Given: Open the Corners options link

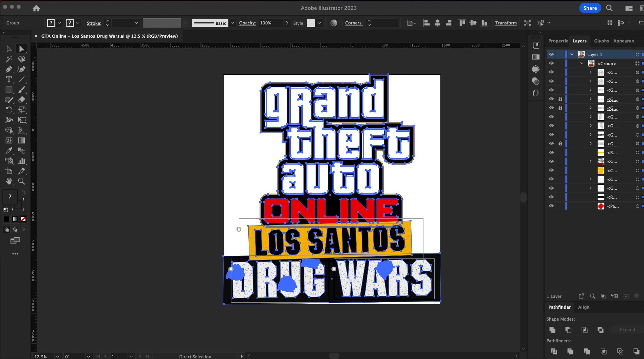Looking at the screenshot, I should (354, 23).
